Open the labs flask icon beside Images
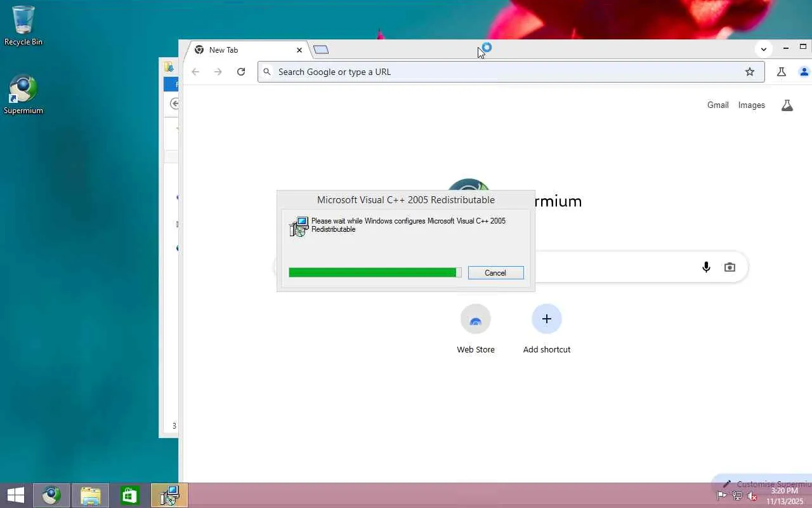The width and height of the screenshot is (812, 508). [787, 105]
